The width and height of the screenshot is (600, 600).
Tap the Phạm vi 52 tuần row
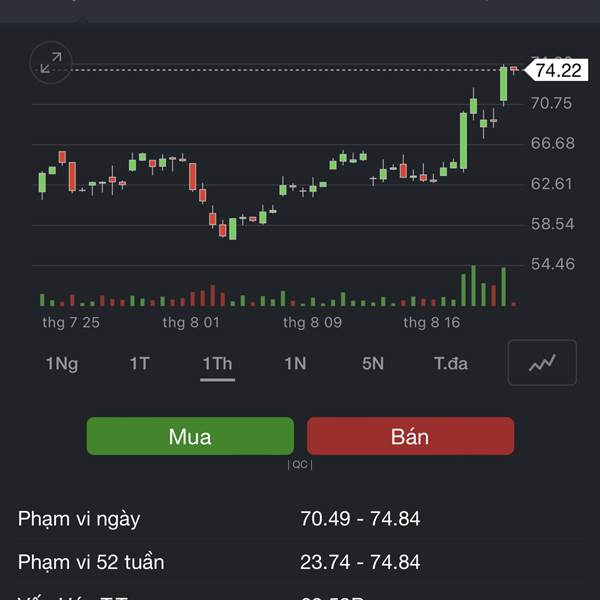300,562
